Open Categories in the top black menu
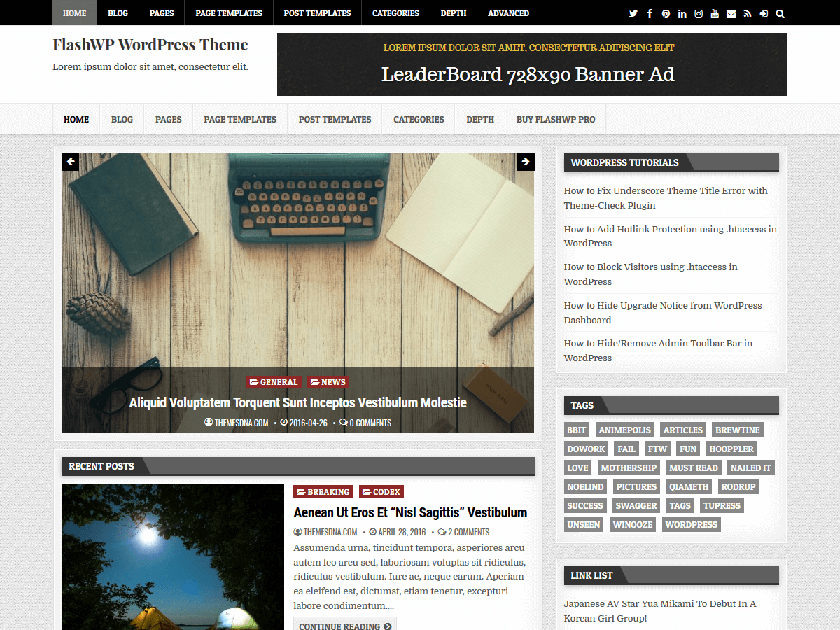 [395, 13]
